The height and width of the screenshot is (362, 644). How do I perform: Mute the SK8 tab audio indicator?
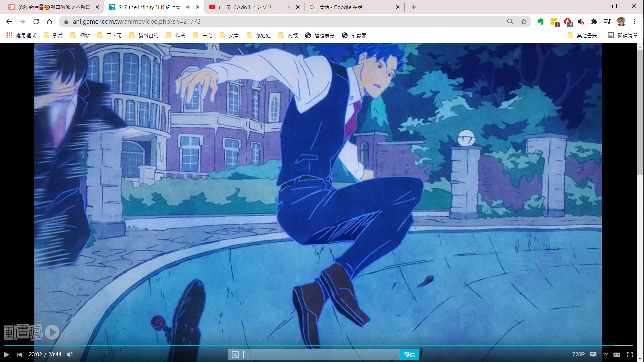pyautogui.click(x=188, y=7)
